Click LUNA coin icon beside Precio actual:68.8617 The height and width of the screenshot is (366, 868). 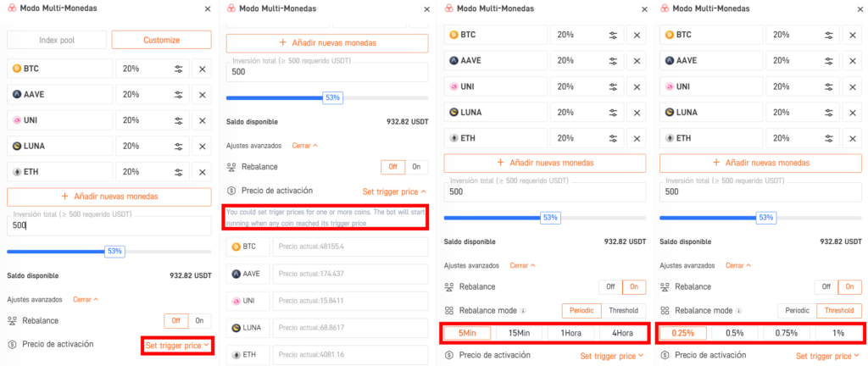click(236, 327)
